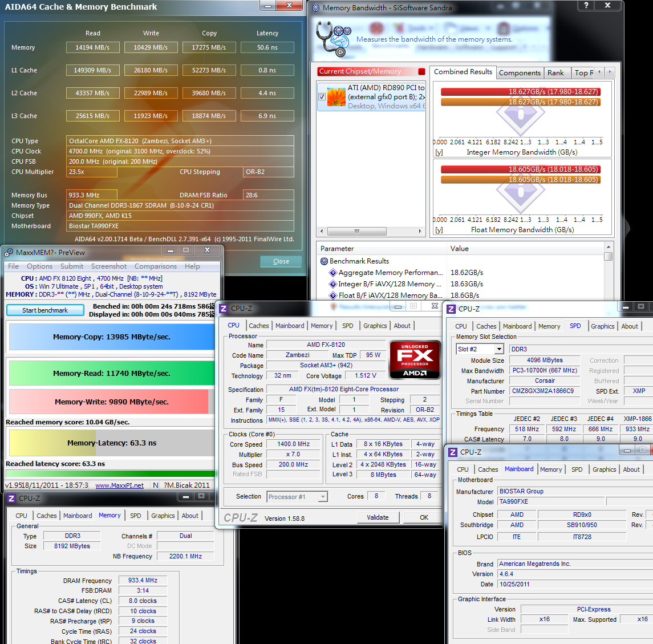Click the Memory Read 14194 MB/s field
The image size is (653, 644).
(92, 47)
